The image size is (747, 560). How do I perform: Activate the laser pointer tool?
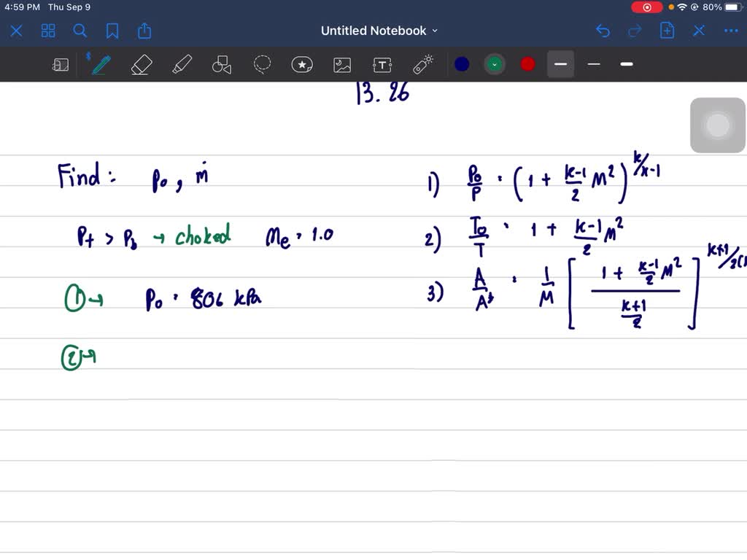click(423, 64)
